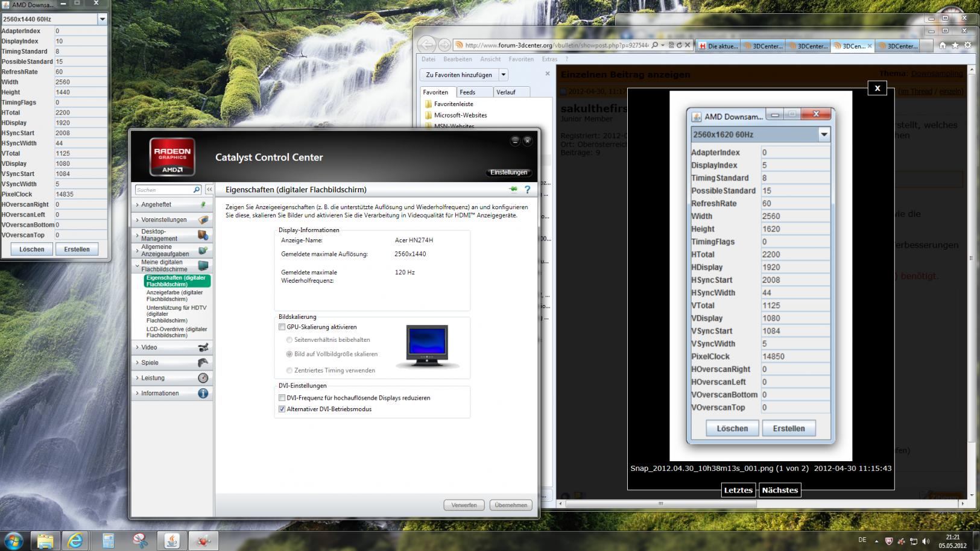This screenshot has width=980, height=551.
Task: Click Nächstes below the image lightbox
Action: click(x=780, y=490)
